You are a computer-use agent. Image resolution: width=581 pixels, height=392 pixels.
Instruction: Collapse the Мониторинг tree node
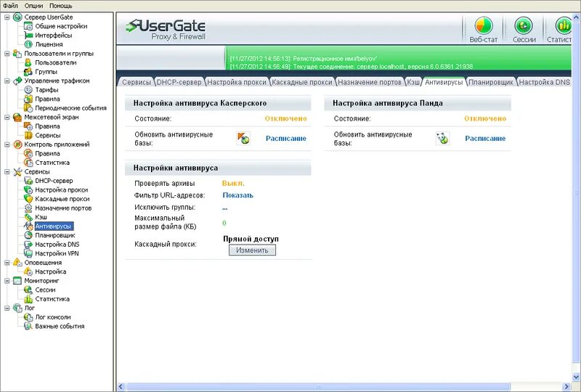pos(7,280)
